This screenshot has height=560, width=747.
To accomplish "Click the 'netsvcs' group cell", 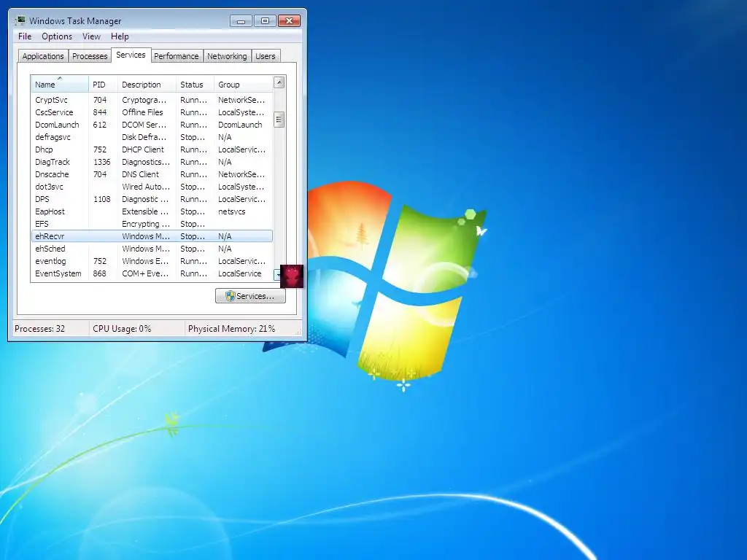I will coord(231,211).
